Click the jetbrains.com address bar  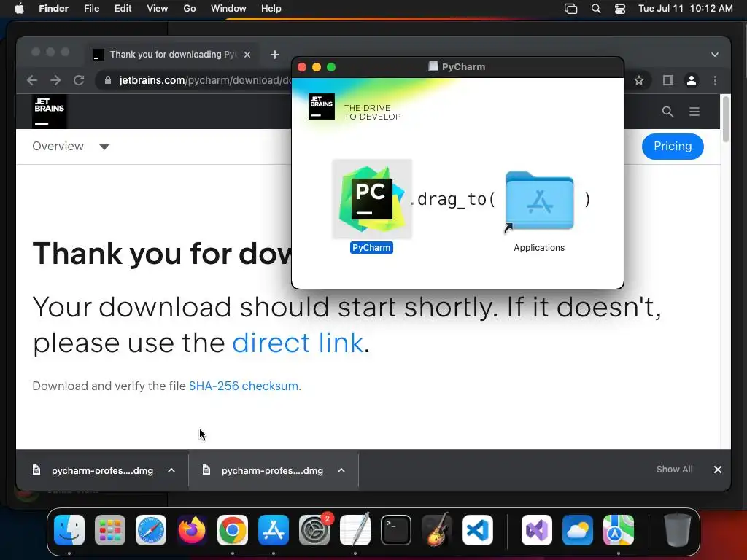205,80
